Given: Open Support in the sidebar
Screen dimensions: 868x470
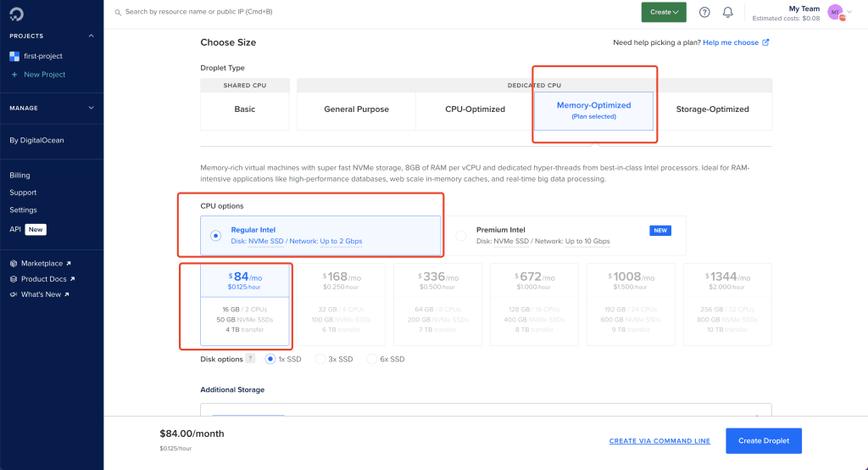Looking at the screenshot, I should pos(23,193).
